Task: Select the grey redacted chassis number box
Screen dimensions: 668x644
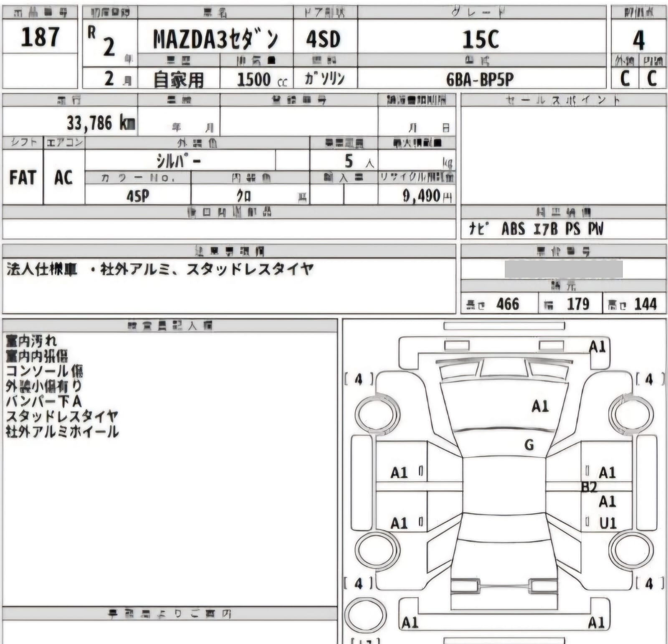Action: pos(564,269)
